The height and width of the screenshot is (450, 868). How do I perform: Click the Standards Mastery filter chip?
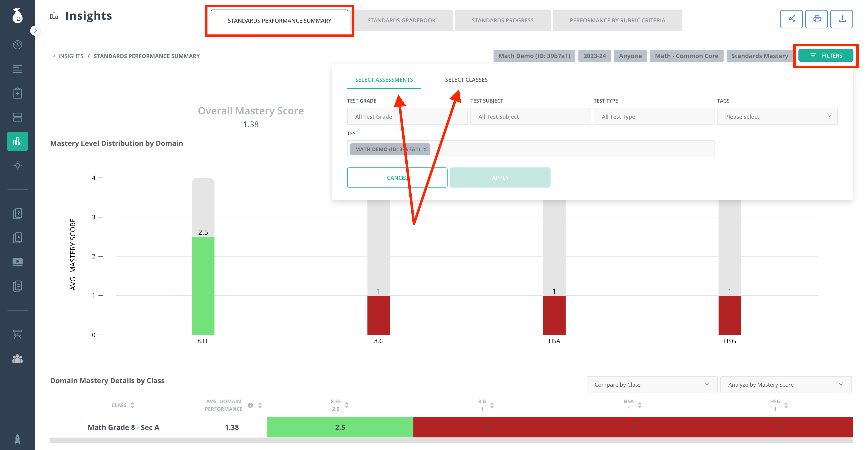759,56
